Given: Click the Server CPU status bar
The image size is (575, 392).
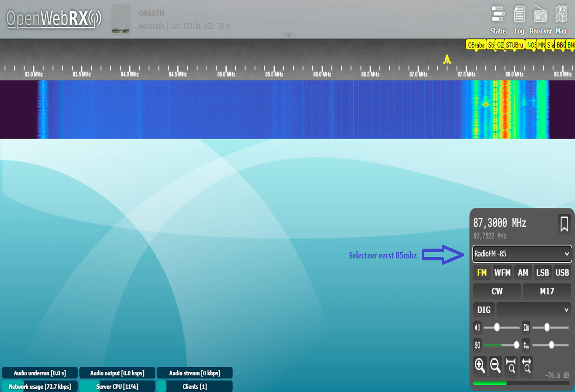Looking at the screenshot, I should pyautogui.click(x=117, y=387).
